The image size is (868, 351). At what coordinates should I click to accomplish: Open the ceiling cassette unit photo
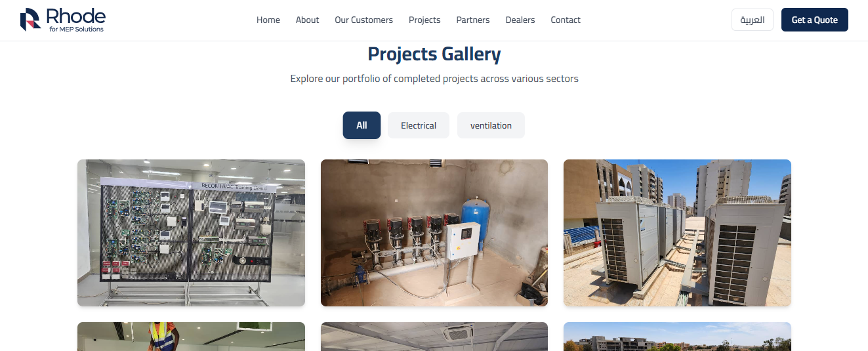(x=434, y=337)
